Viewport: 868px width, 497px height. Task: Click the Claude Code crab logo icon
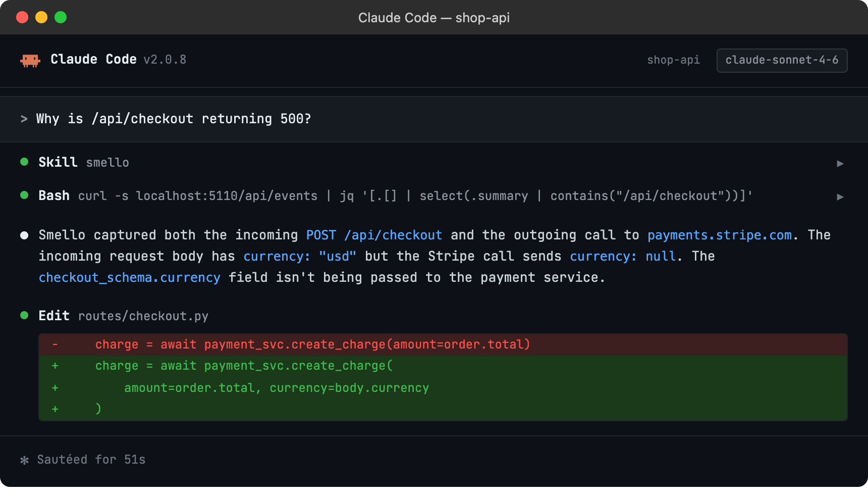coord(30,61)
